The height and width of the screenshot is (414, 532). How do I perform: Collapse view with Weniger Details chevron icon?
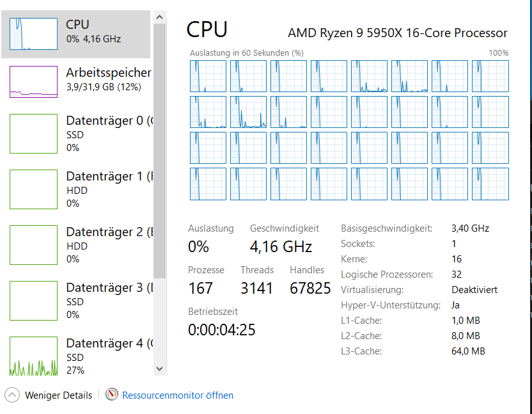(12, 395)
